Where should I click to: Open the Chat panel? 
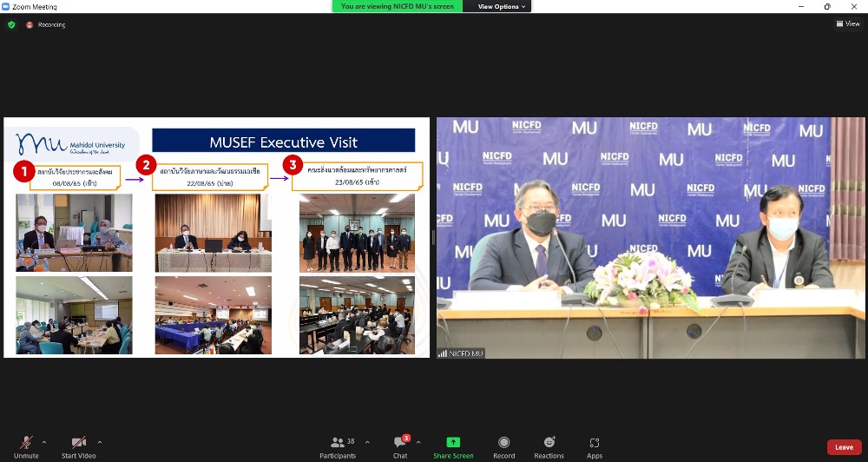tap(400, 447)
